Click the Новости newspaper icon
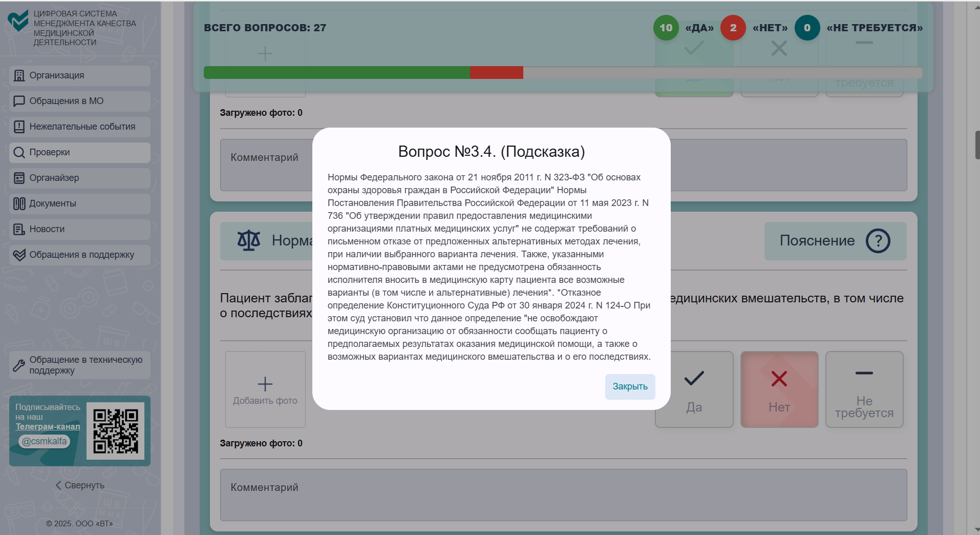980x535 pixels. click(19, 229)
